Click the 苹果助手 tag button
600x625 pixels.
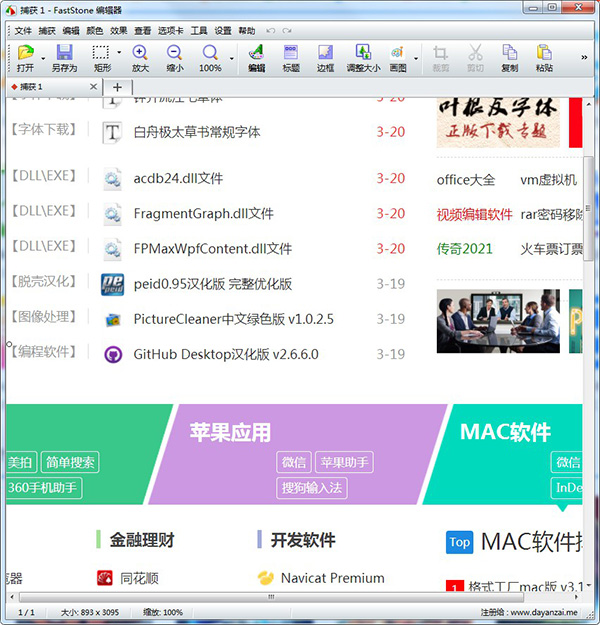(344, 462)
